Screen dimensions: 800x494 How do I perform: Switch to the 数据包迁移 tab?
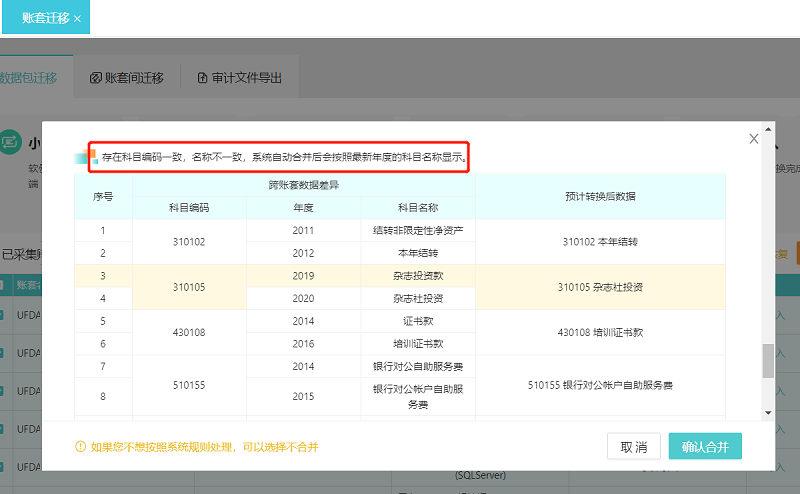pyautogui.click(x=28, y=77)
